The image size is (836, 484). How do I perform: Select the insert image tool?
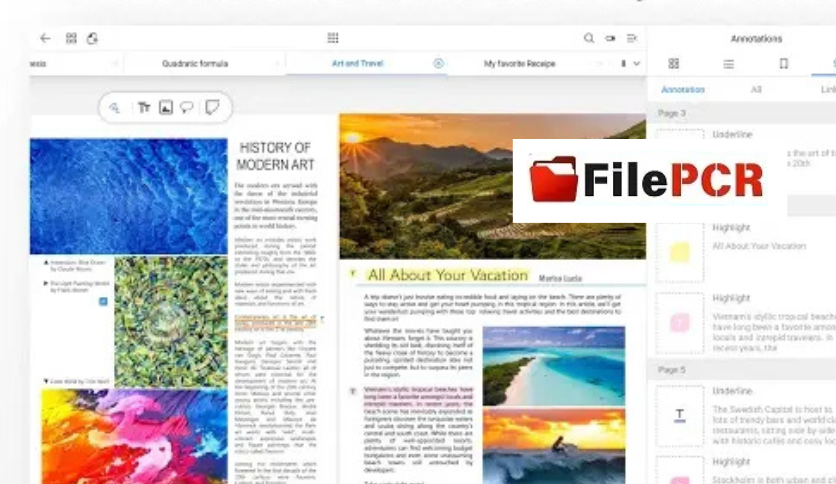166,108
